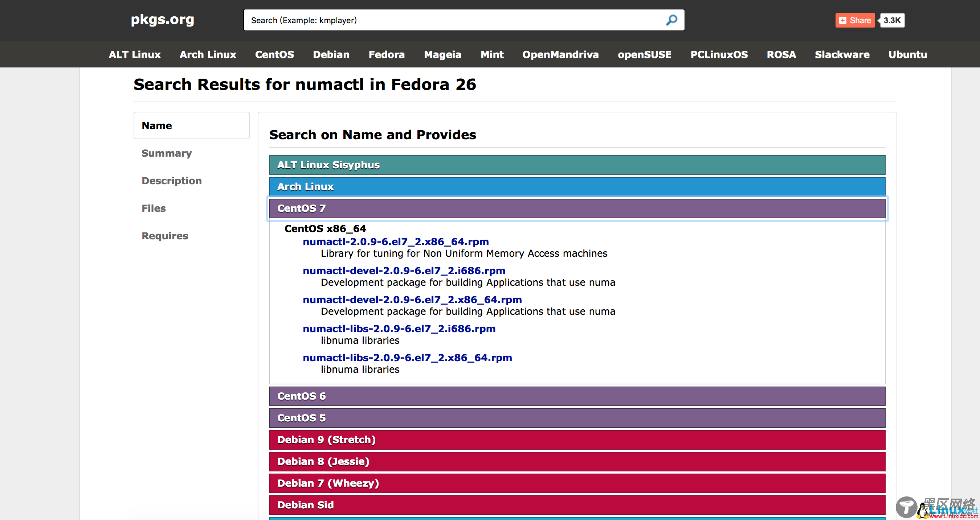Open Ubuntu in the distro menu
The width and height of the screenshot is (980, 520).
click(907, 54)
